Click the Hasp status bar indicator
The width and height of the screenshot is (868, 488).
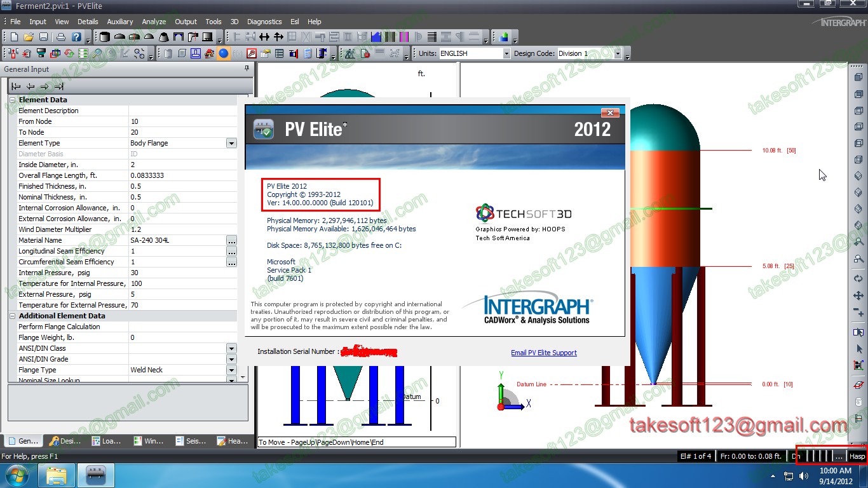(857, 456)
